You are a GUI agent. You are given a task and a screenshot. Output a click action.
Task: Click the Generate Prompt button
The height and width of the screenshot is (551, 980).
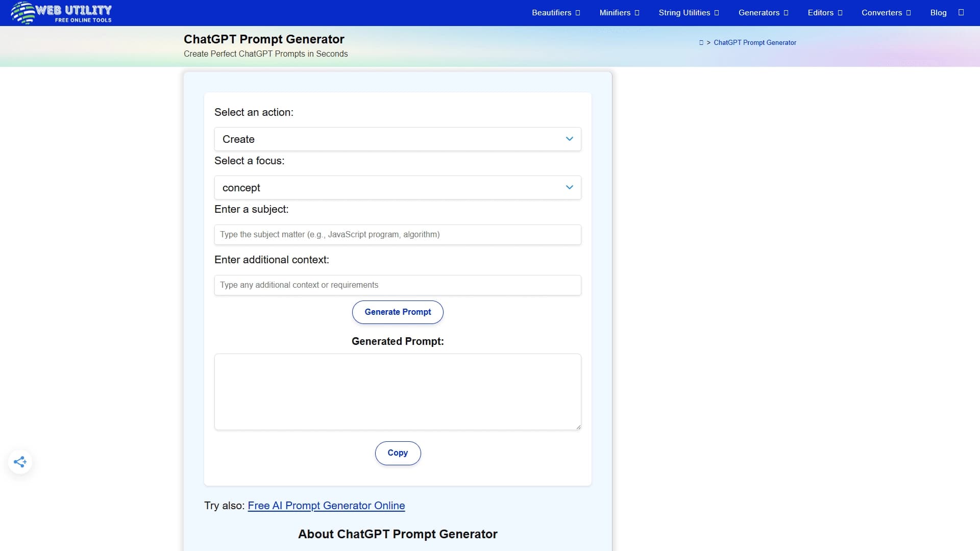(398, 312)
